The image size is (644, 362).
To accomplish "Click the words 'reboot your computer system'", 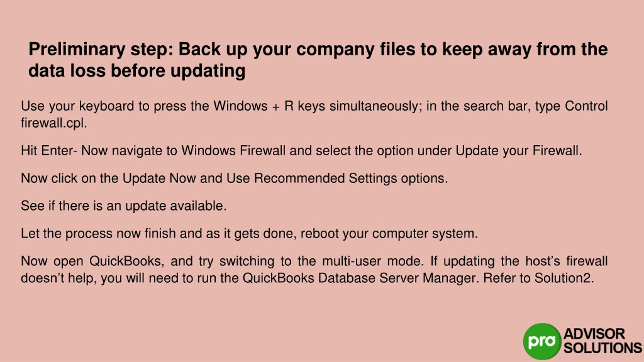I will click(387, 234).
